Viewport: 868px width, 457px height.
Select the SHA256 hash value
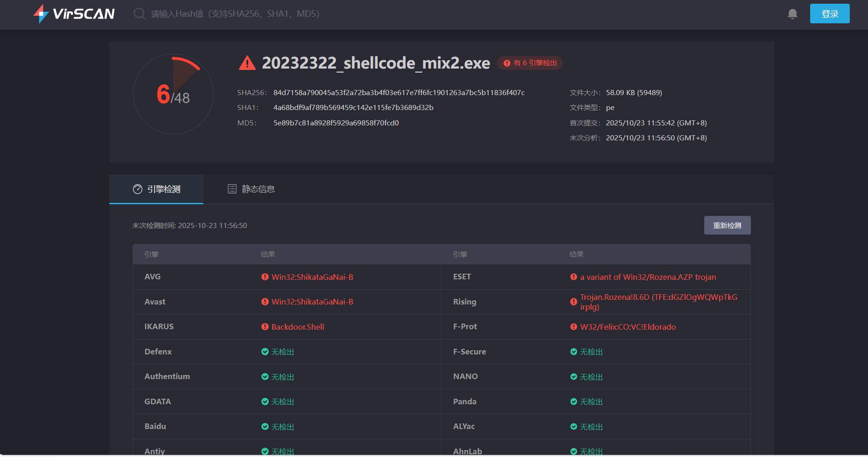click(399, 93)
